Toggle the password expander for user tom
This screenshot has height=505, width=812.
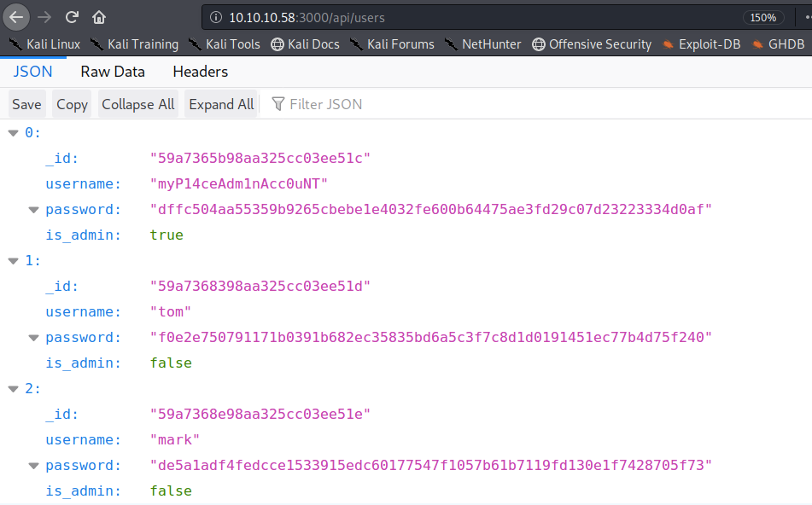pos(33,338)
